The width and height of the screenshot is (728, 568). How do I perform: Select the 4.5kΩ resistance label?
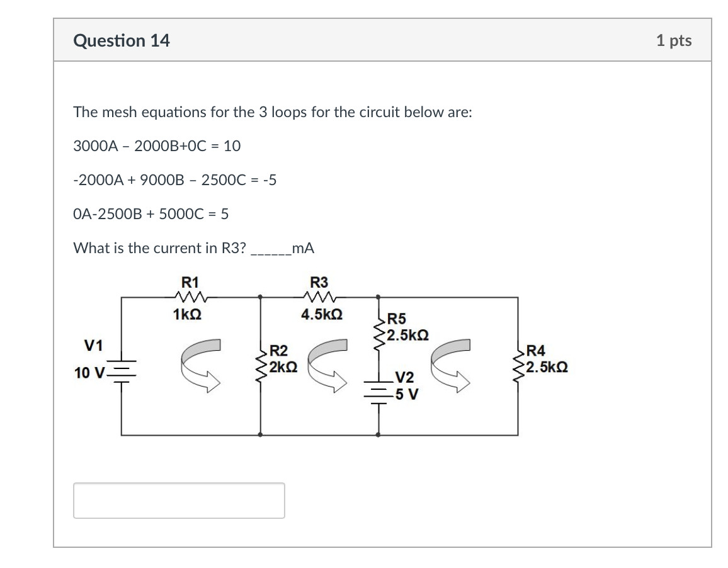coord(321,313)
